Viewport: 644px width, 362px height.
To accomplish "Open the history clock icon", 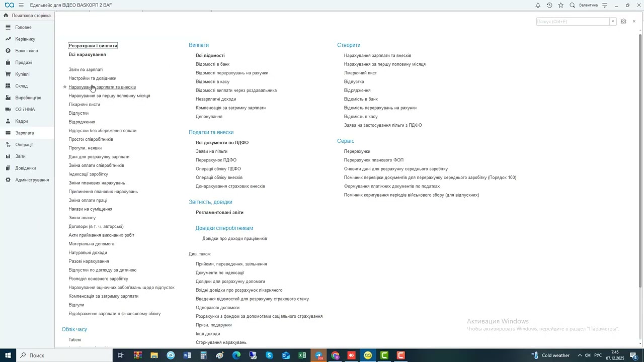I will click(x=549, y=5).
